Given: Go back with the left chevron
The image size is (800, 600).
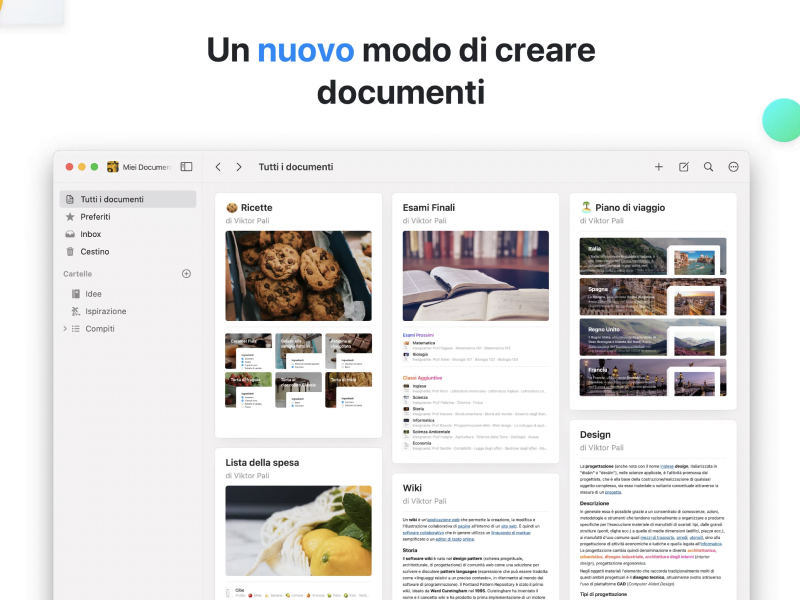Looking at the screenshot, I should 218,167.
